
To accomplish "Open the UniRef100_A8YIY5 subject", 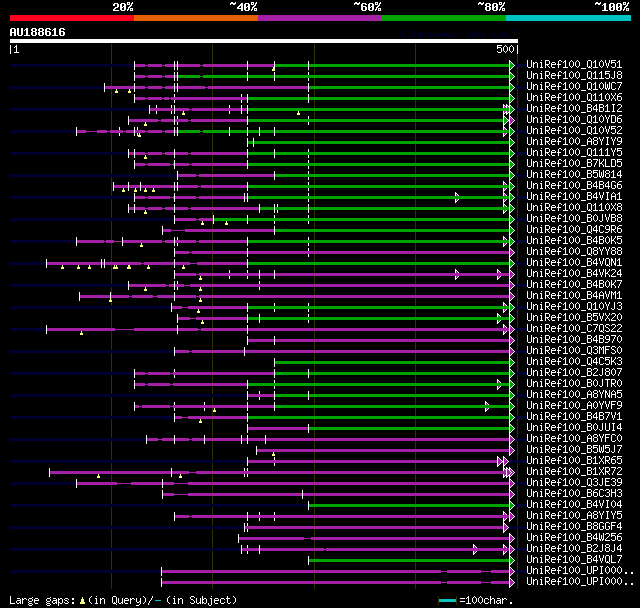I will coord(574,516).
